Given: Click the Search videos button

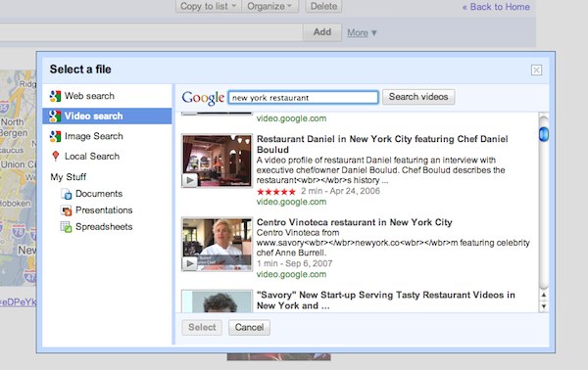Looking at the screenshot, I should pyautogui.click(x=418, y=97).
